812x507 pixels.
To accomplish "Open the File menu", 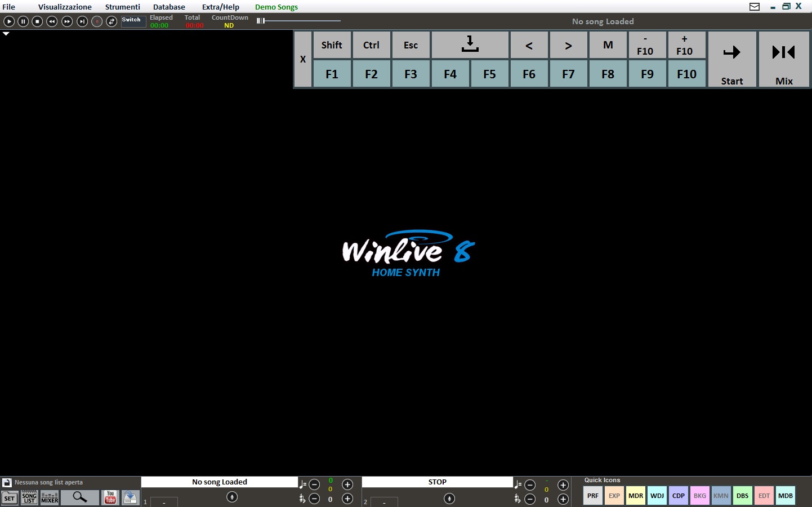I will tap(9, 7).
